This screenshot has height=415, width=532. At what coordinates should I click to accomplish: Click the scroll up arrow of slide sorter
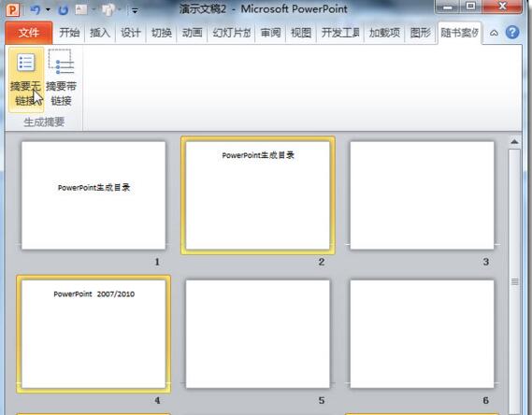(x=514, y=142)
